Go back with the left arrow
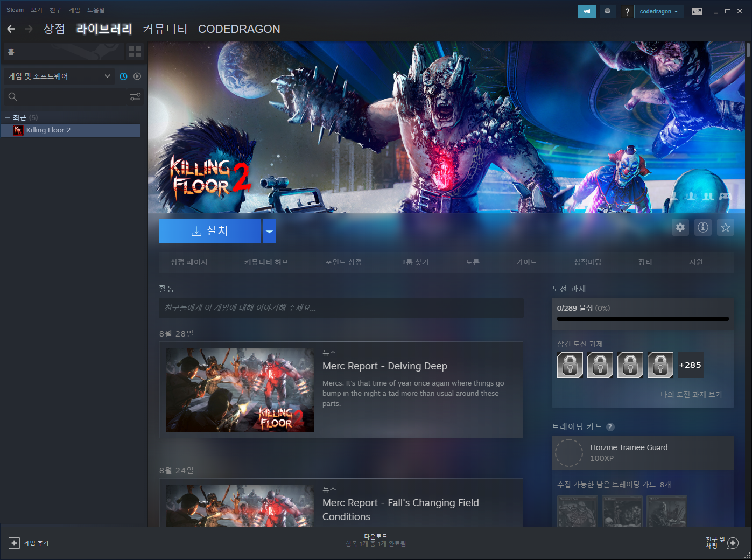 tap(11, 29)
